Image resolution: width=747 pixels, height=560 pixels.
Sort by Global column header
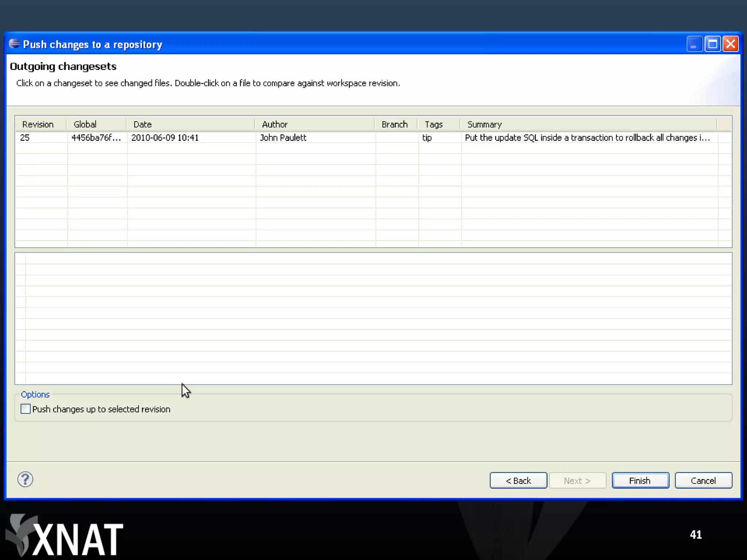pyautogui.click(x=85, y=125)
